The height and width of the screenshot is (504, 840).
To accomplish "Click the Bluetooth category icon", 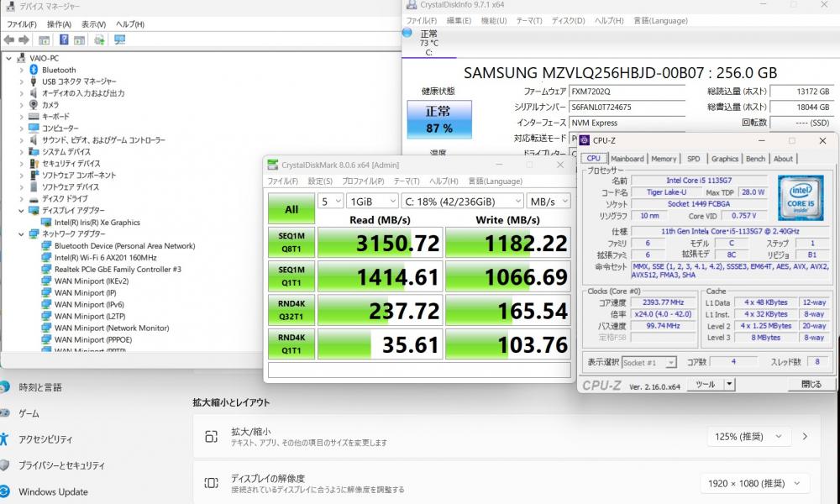I will (34, 70).
